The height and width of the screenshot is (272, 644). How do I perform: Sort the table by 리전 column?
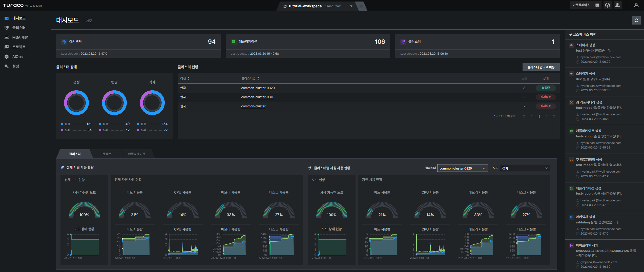(x=185, y=78)
